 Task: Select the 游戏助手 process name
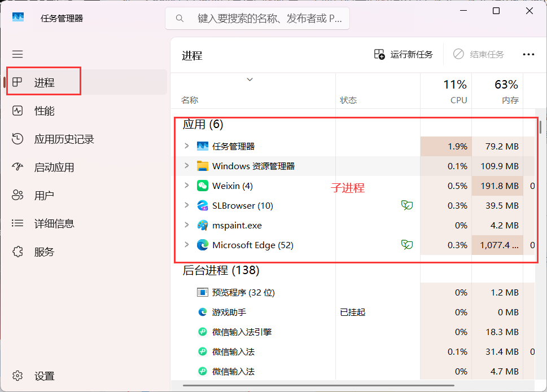click(x=229, y=312)
